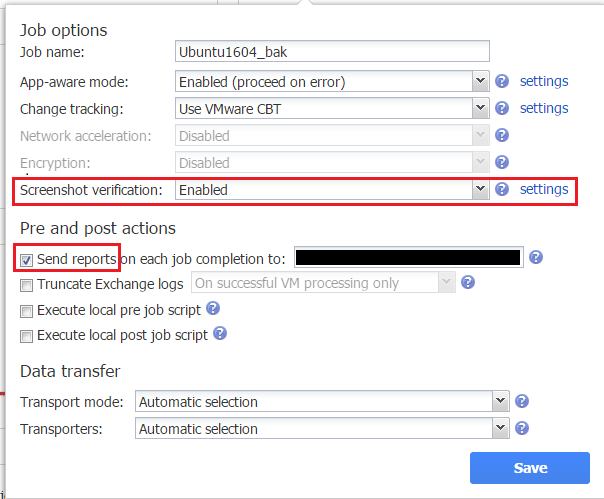Image resolution: width=604 pixels, height=499 pixels.
Task: Click help icon for Network acceleration
Action: click(x=502, y=135)
